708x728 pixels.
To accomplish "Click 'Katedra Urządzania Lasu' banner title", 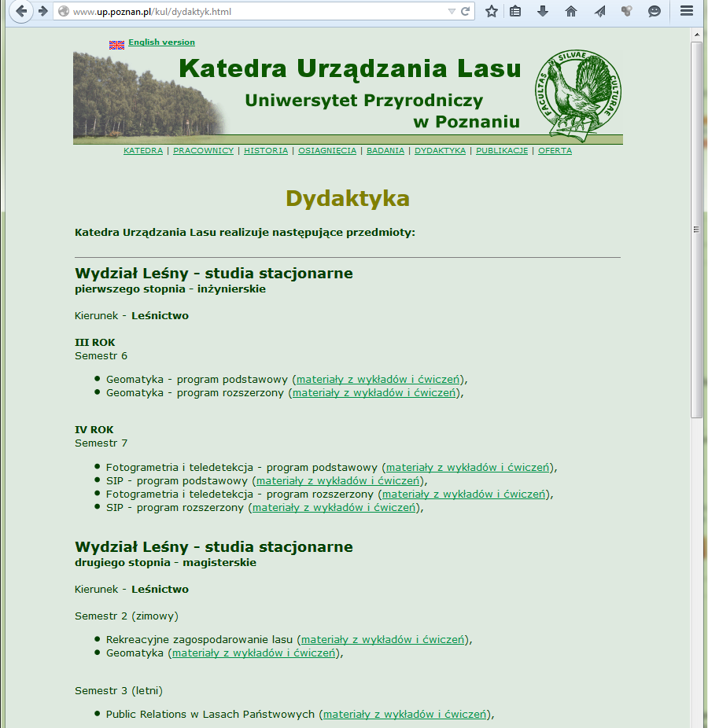I will point(350,68).
